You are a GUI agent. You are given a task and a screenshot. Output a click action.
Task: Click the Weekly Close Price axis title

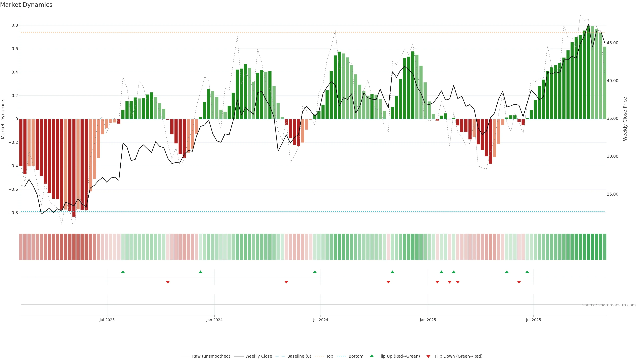[x=625, y=119]
